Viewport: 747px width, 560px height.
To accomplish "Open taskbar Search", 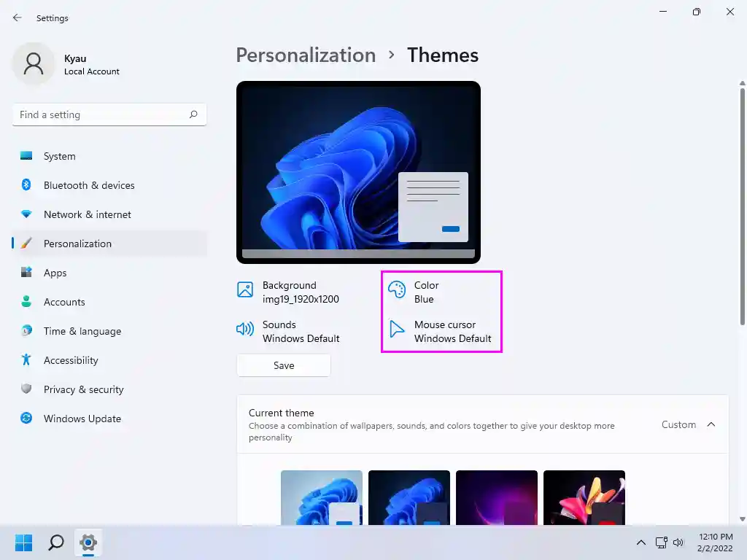I will pyautogui.click(x=55, y=542).
